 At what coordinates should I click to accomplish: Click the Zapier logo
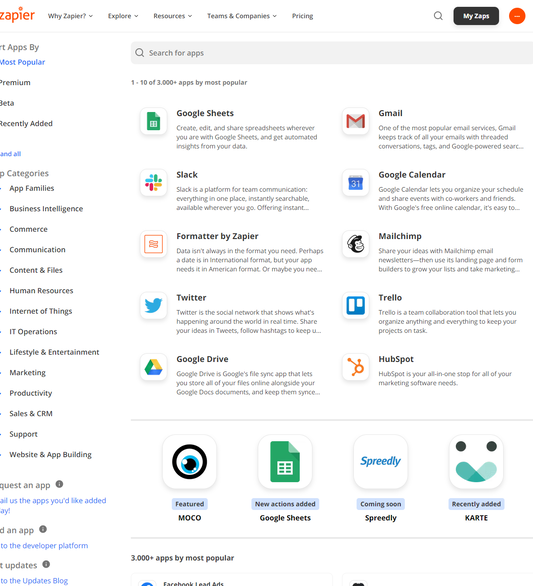click(x=17, y=15)
